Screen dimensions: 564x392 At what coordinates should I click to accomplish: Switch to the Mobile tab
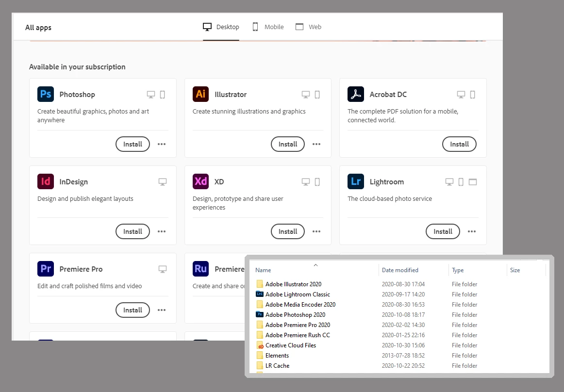pos(268,27)
